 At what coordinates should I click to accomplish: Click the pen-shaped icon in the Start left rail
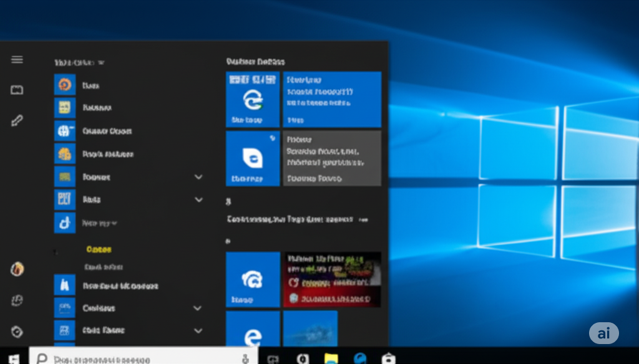(x=17, y=120)
